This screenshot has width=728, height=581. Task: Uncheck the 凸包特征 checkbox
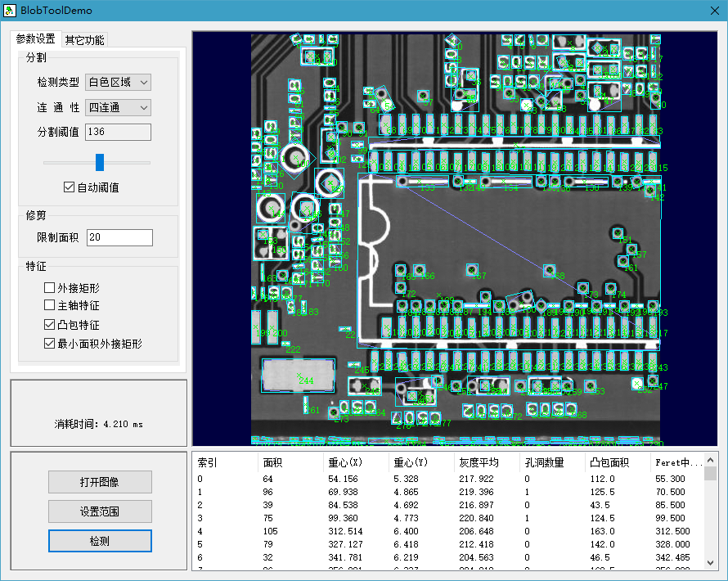[x=50, y=325]
